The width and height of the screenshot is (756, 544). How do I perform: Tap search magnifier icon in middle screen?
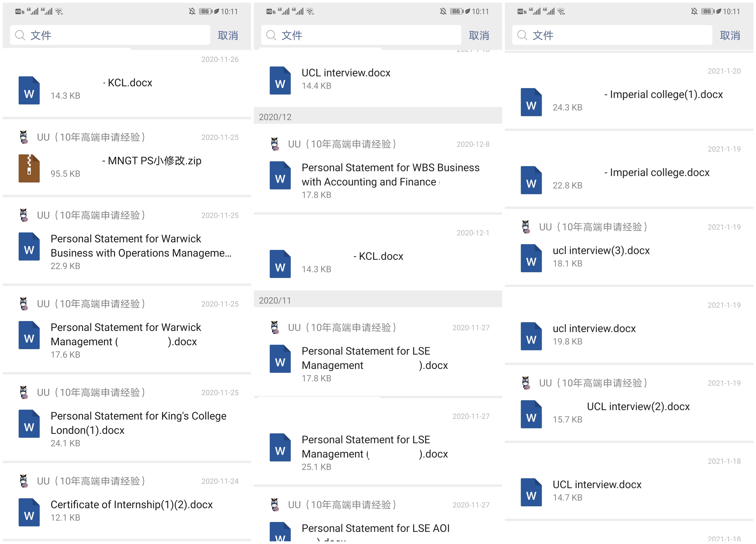(x=271, y=35)
